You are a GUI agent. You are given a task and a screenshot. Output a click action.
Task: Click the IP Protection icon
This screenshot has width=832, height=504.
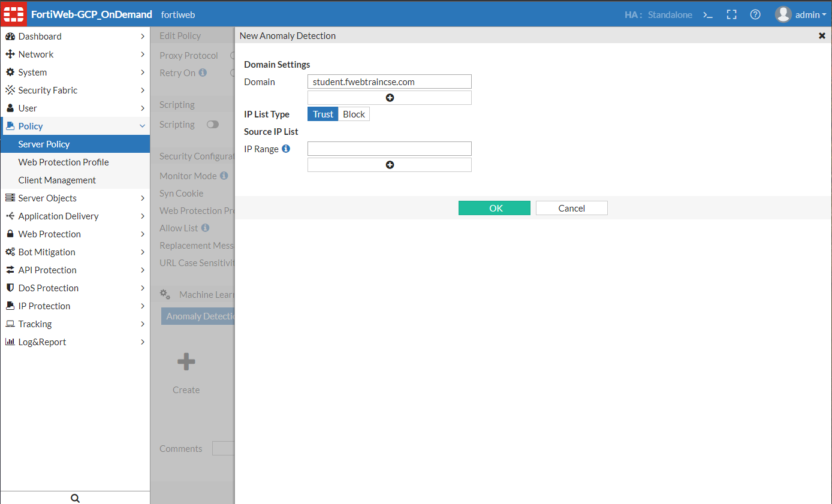pos(10,306)
